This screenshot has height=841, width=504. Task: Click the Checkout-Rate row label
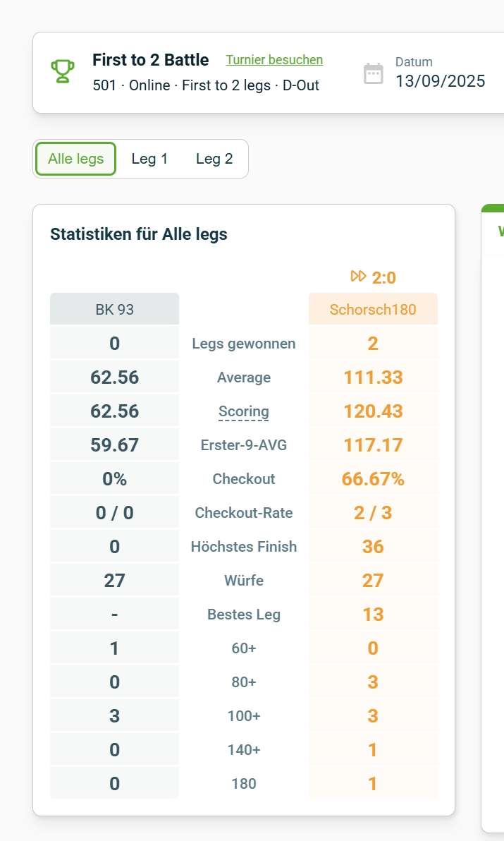click(x=244, y=513)
